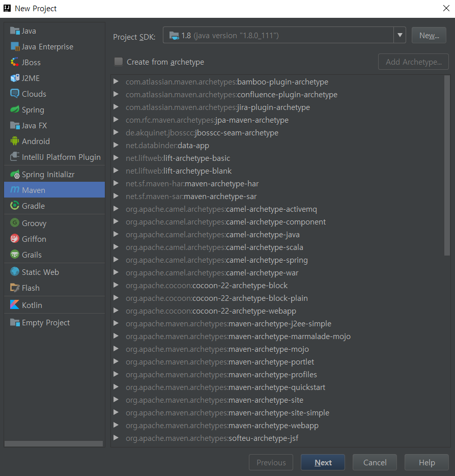
Task: Select net.databinder:data-app entry
Action: click(167, 146)
